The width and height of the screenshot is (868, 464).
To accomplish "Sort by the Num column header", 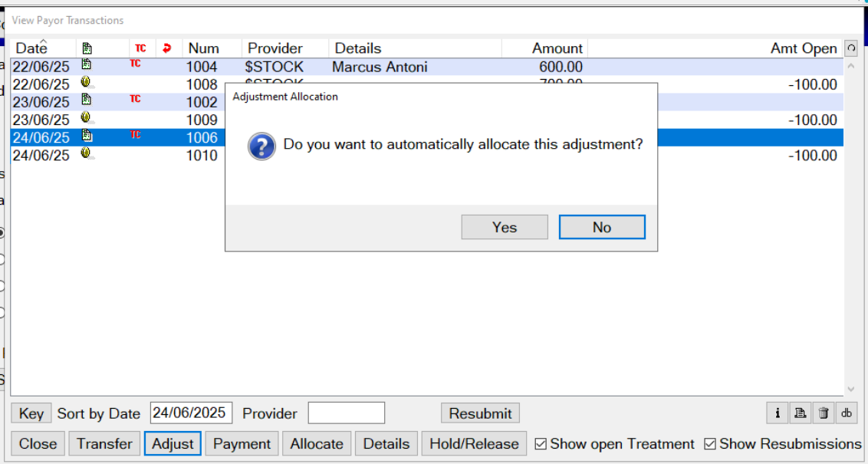I will pyautogui.click(x=203, y=48).
